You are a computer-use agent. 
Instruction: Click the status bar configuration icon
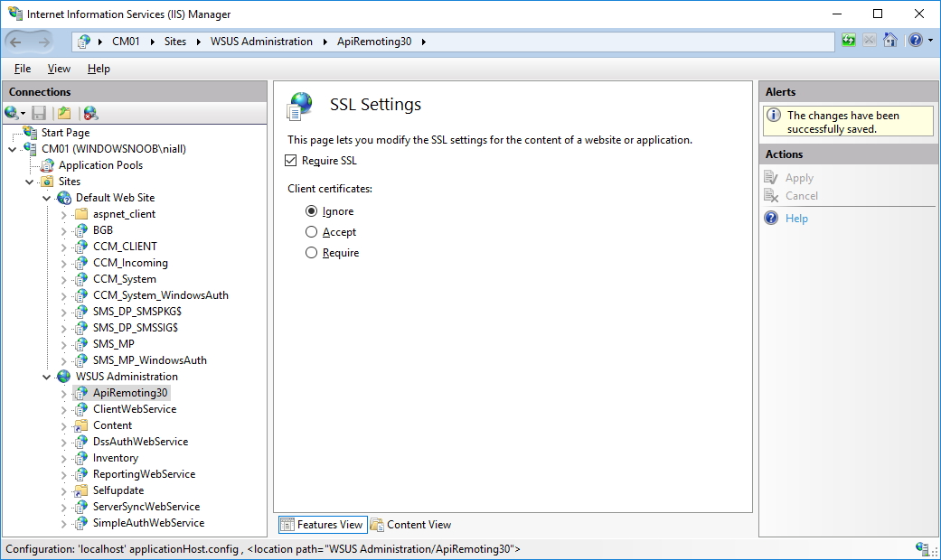922,548
